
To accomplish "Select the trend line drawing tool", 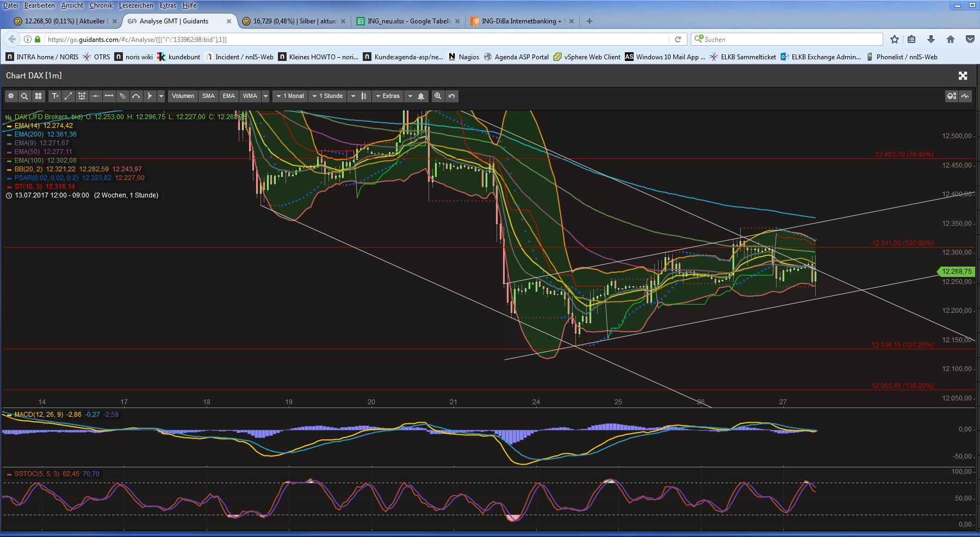I will point(69,96).
